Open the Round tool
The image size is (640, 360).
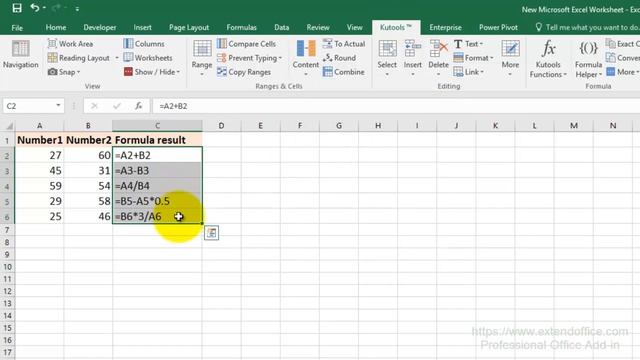click(339, 58)
